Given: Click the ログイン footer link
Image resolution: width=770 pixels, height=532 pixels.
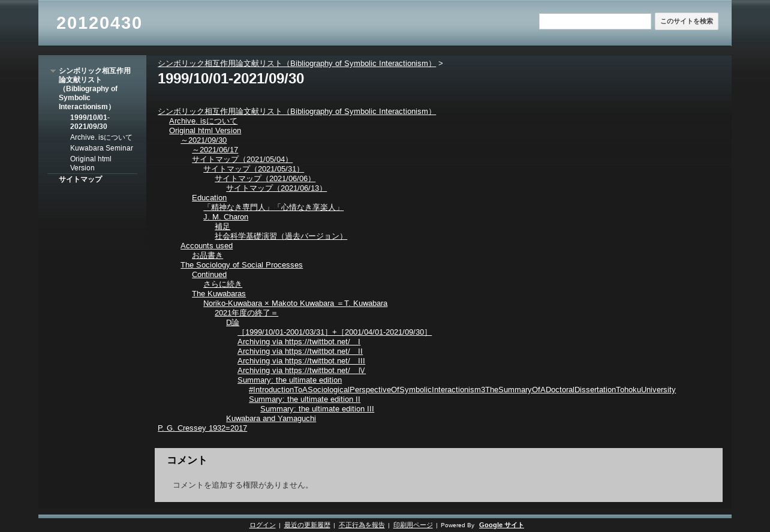Looking at the screenshot, I should pos(263,525).
